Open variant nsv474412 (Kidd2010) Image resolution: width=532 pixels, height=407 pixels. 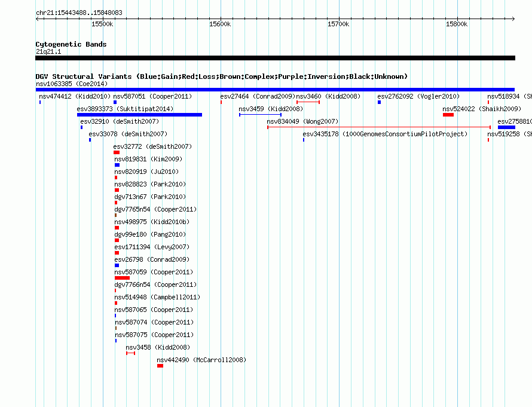pyautogui.click(x=75, y=96)
